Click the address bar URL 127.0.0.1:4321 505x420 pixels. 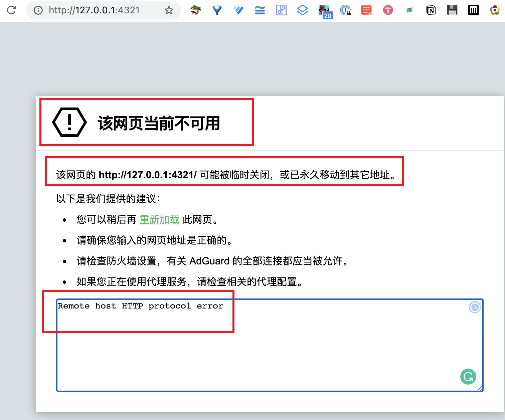tap(94, 10)
